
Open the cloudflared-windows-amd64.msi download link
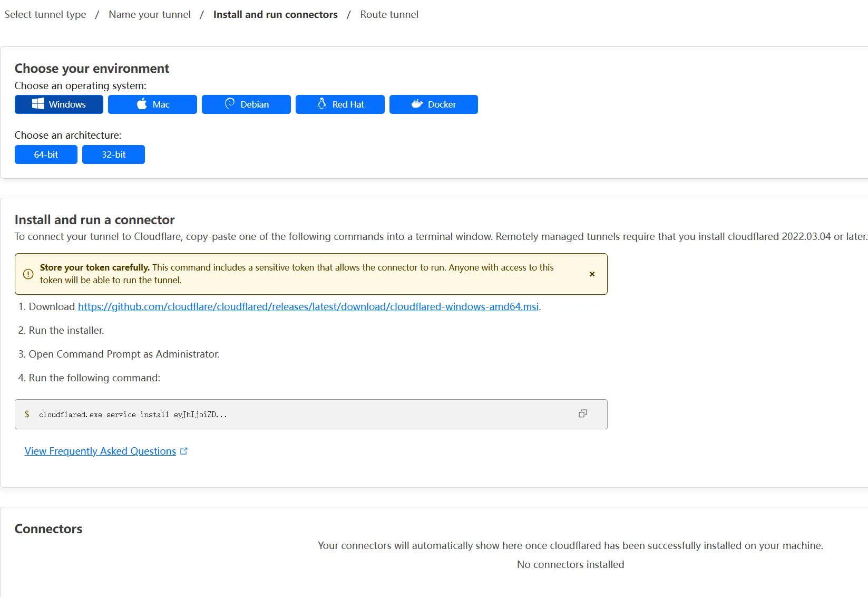308,306
